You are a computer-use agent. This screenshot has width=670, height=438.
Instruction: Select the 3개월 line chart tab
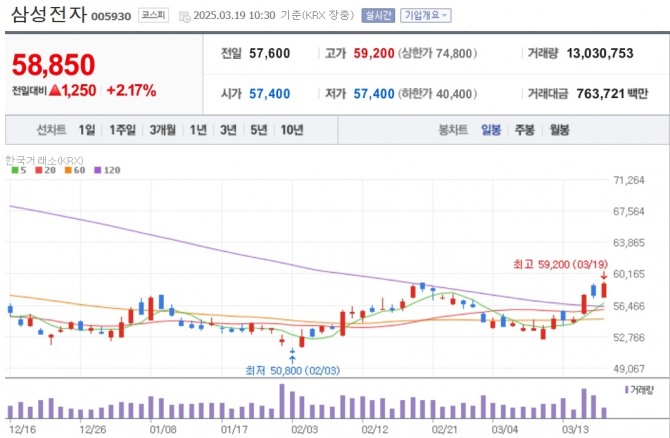[x=162, y=129]
